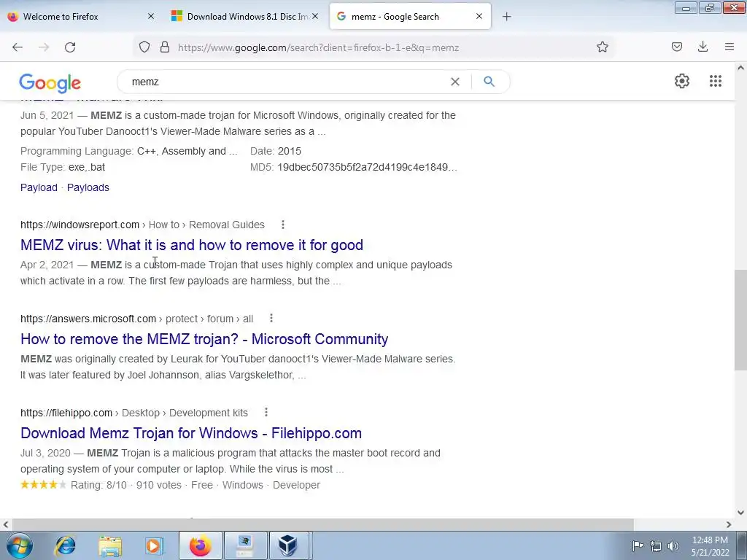Open the volume speaker tray icon

(x=673, y=546)
